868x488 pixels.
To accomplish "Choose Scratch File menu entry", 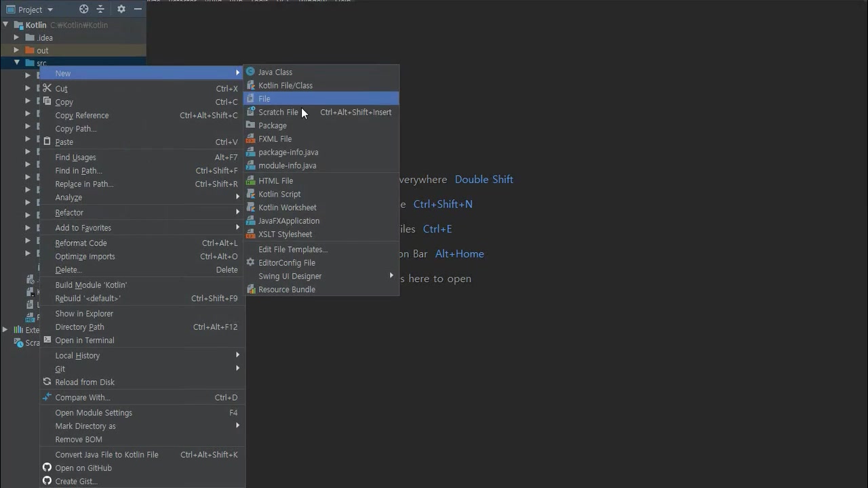I will pos(278,113).
